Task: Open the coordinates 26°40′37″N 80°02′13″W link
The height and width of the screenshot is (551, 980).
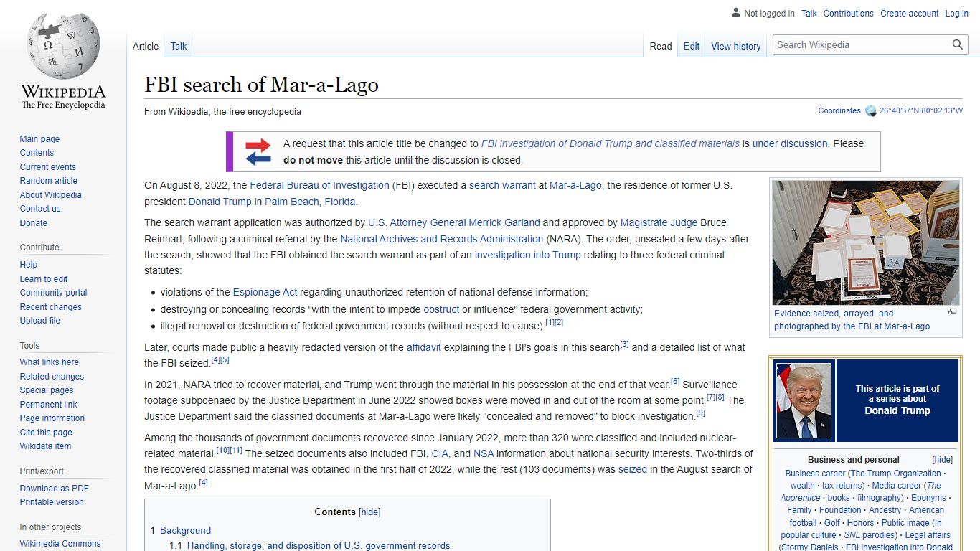Action: pyautogui.click(x=921, y=111)
